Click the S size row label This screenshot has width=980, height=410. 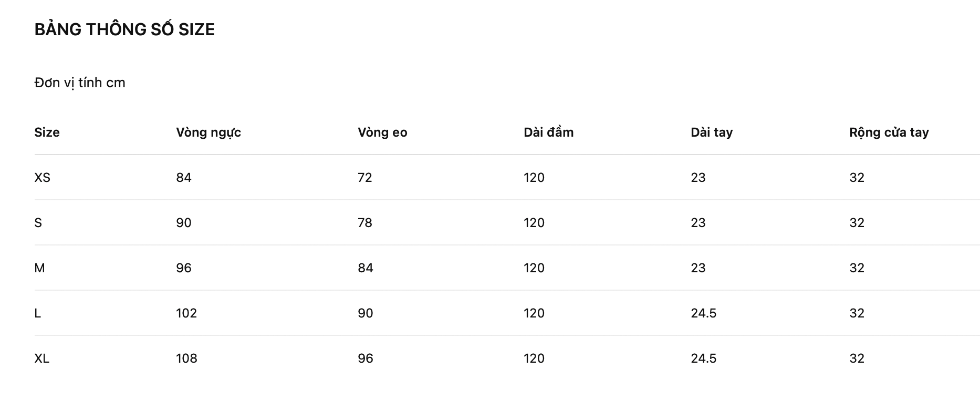[38, 223]
